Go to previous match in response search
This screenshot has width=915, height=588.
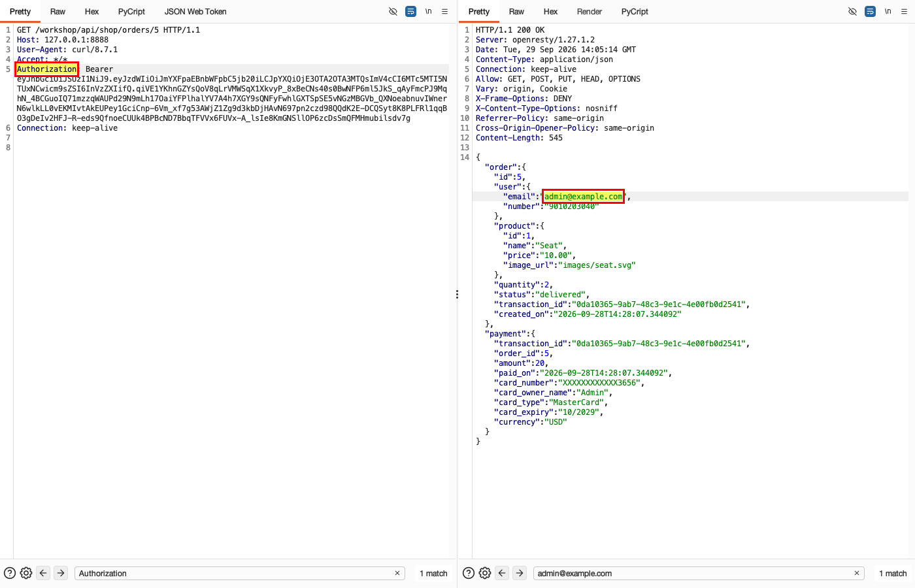point(502,573)
